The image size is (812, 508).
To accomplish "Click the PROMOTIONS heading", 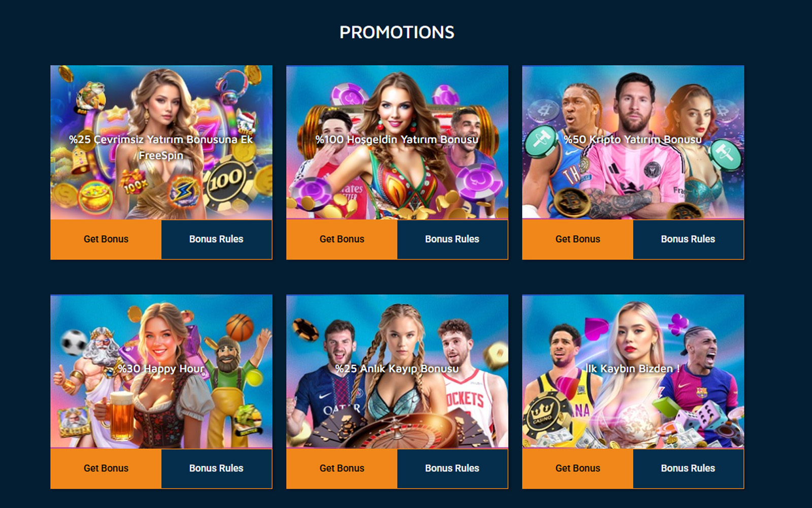I will point(397,33).
